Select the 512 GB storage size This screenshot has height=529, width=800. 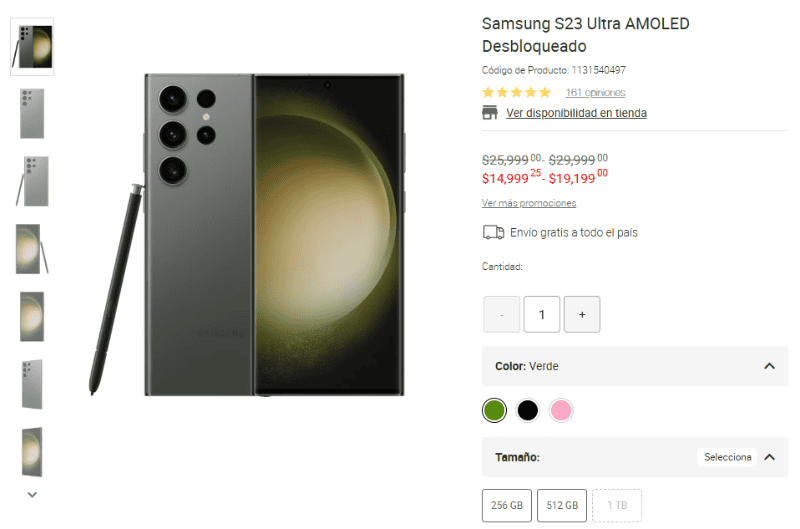click(562, 506)
